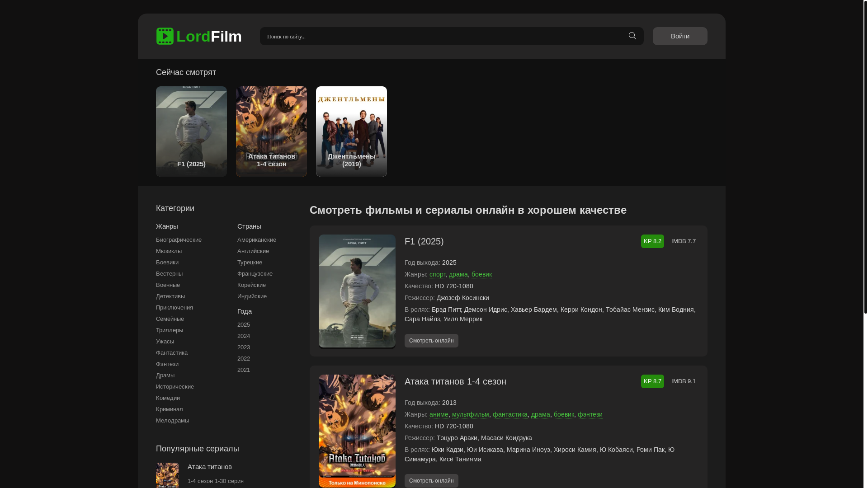Click the спорт genre tag
Viewport: 868px width, 488px height.
click(x=437, y=274)
